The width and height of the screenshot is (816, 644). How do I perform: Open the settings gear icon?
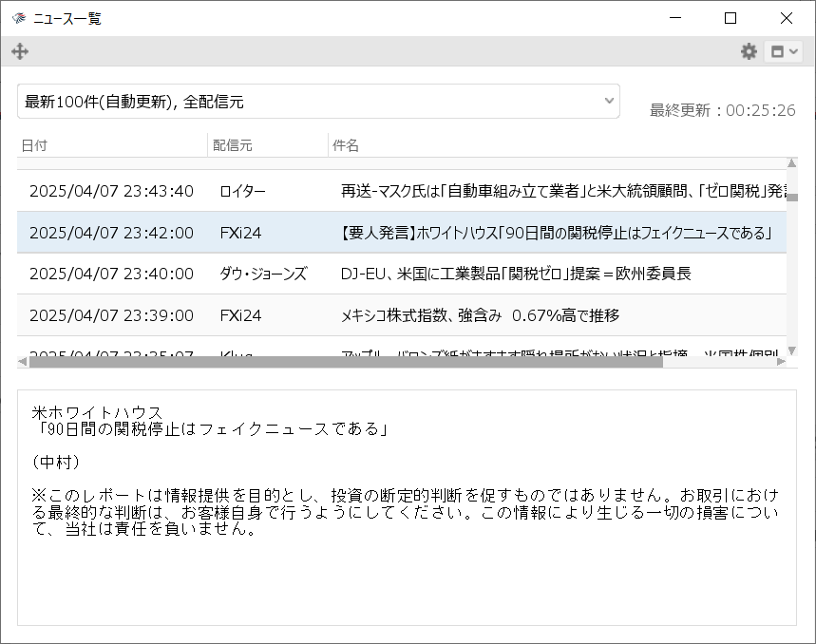749,51
